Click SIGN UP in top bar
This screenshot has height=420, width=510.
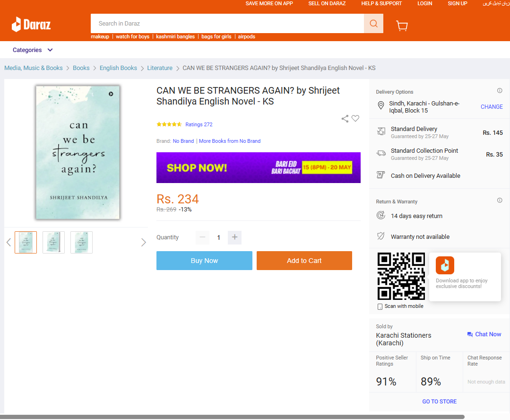click(458, 4)
